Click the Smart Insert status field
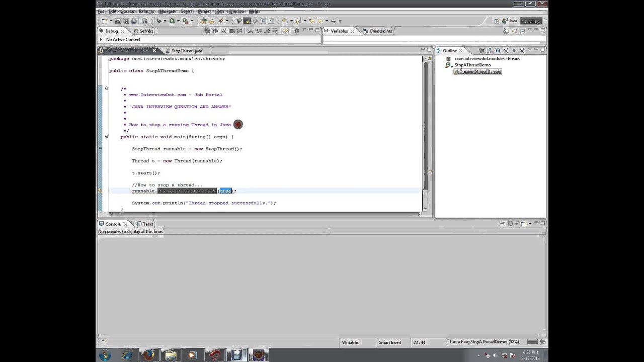This screenshot has height=362, width=644. pos(390,342)
